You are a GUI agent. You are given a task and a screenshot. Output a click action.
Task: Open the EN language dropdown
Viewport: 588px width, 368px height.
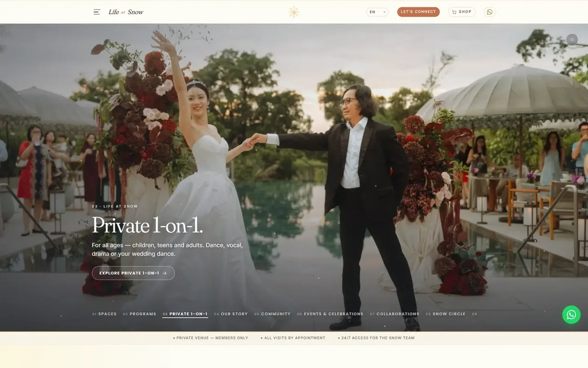coord(377,12)
